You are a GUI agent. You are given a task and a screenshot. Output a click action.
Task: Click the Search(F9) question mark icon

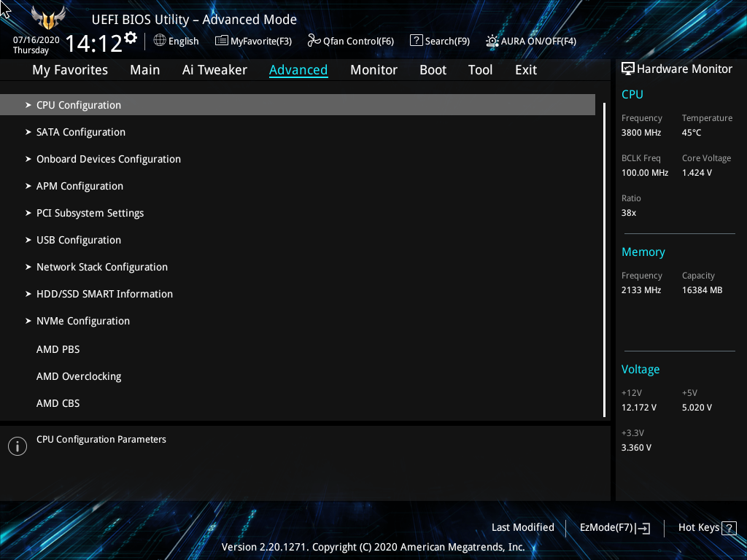(417, 41)
